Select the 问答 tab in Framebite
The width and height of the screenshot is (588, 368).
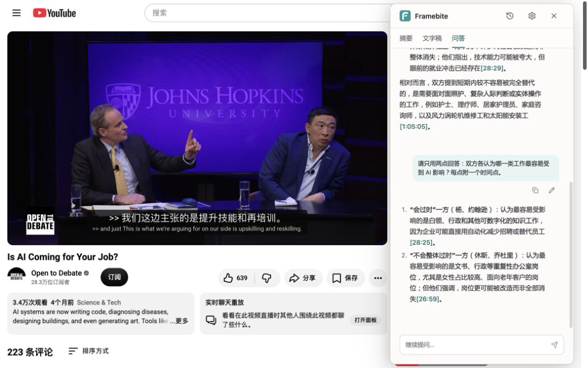pos(458,38)
